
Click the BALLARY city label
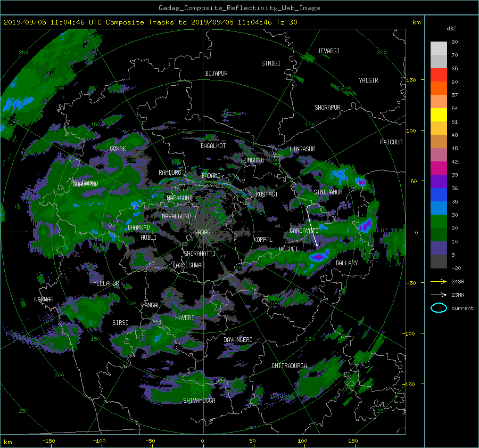[x=346, y=263]
